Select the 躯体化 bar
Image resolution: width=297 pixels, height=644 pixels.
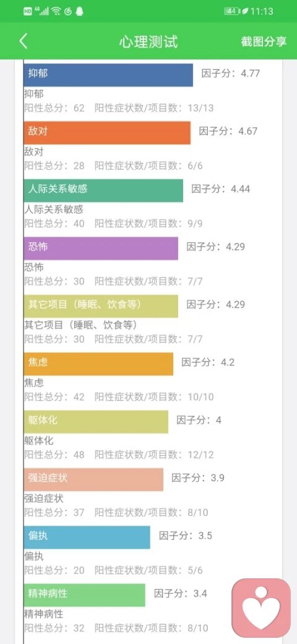[96, 422]
